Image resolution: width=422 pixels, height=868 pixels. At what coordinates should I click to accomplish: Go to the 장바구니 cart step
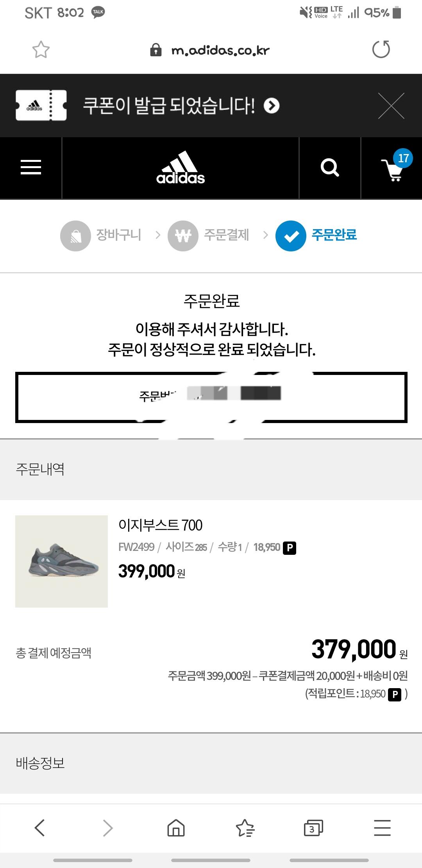101,235
